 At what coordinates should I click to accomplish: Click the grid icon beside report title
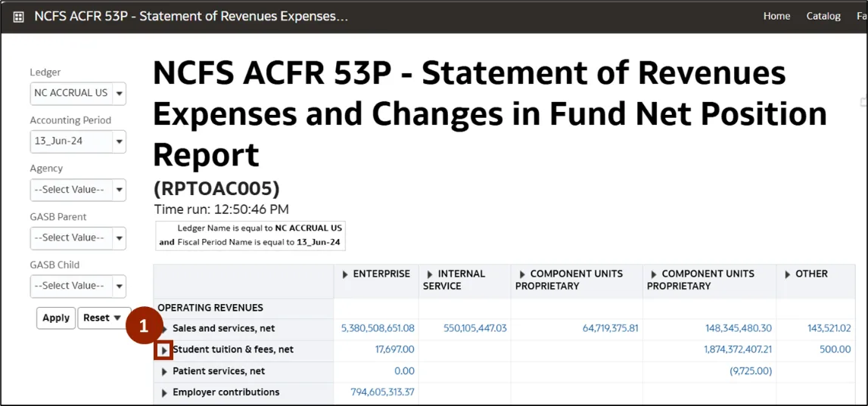coord(19,17)
